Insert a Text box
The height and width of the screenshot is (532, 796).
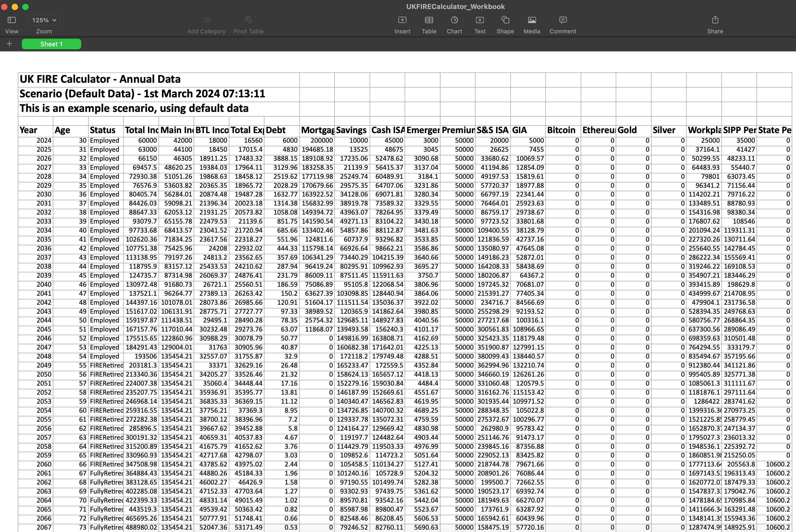480,20
